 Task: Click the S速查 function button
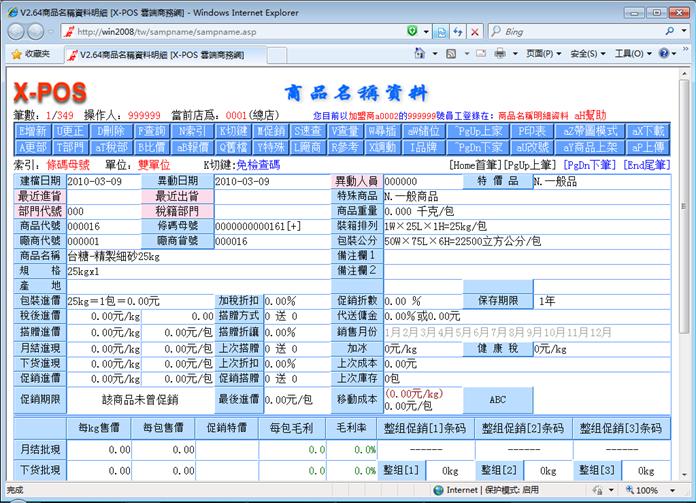pyautogui.click(x=308, y=131)
